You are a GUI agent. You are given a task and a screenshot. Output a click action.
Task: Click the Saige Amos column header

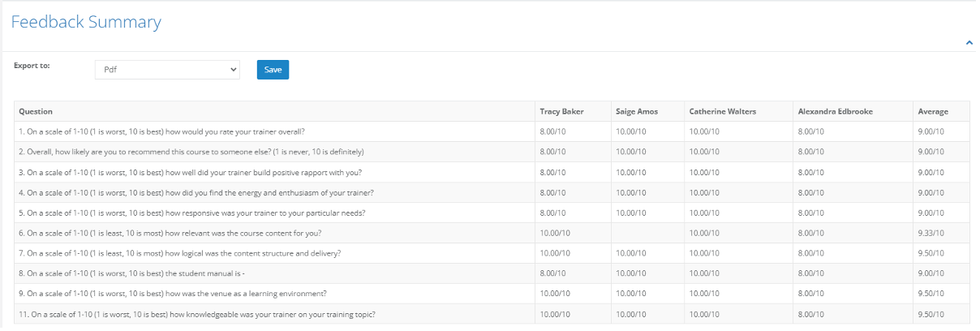tap(636, 111)
